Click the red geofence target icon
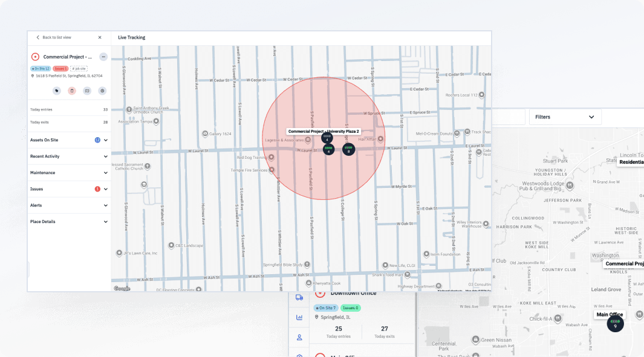644x357 pixels. point(35,57)
